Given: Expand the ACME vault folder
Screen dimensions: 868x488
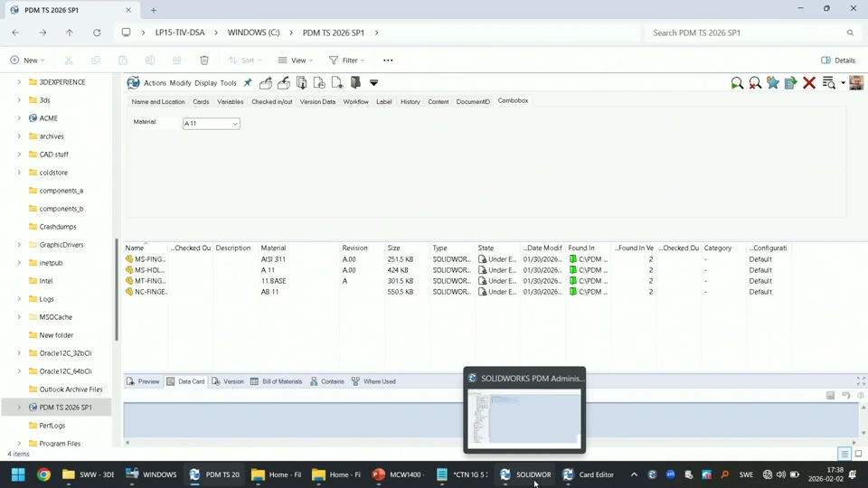Looking at the screenshot, I should pyautogui.click(x=19, y=117).
